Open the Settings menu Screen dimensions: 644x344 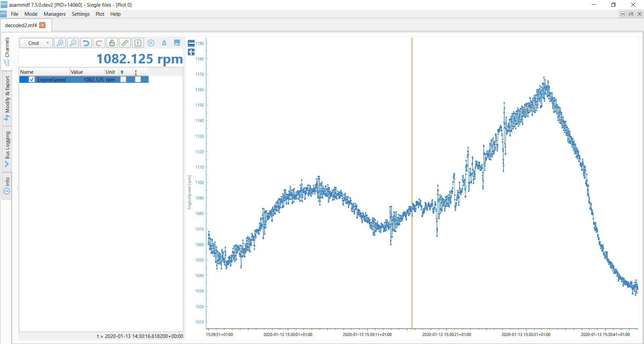point(80,14)
